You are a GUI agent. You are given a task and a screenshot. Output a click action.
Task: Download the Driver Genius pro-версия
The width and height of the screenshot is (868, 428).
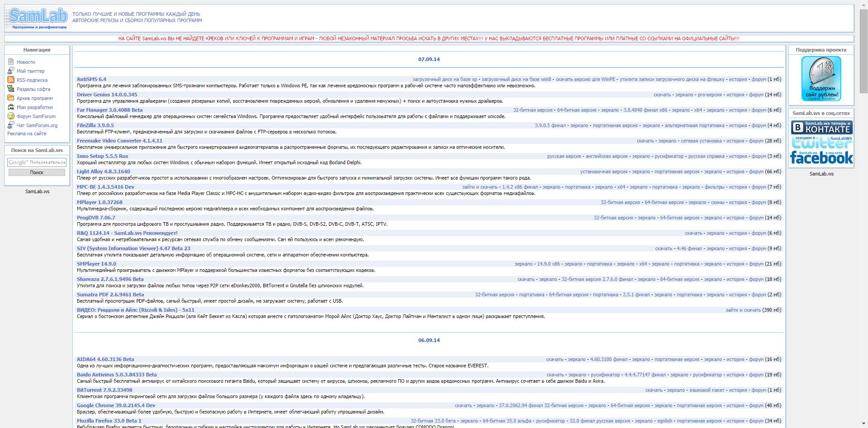710,95
